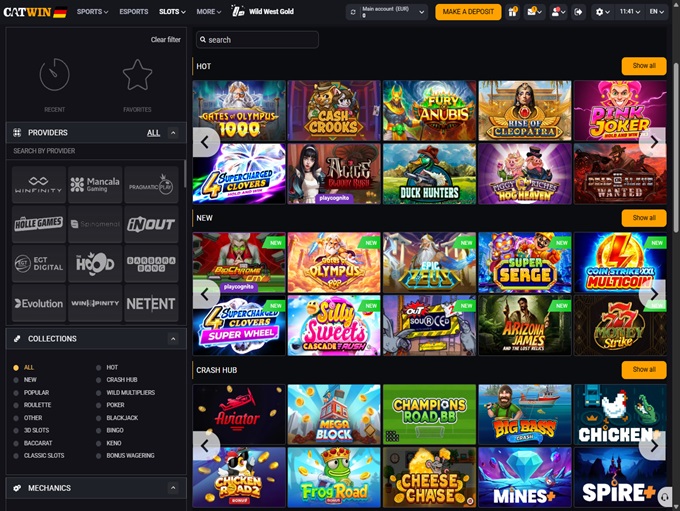This screenshot has width=680, height=511.
Task: Open the Esports section
Action: click(134, 12)
